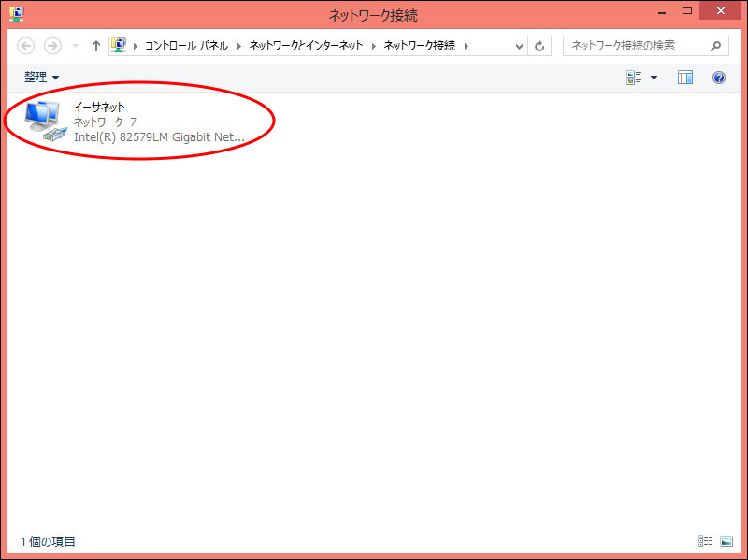Open the view options dropdown arrow
Viewport: 748px width, 560px height.
pyautogui.click(x=654, y=78)
